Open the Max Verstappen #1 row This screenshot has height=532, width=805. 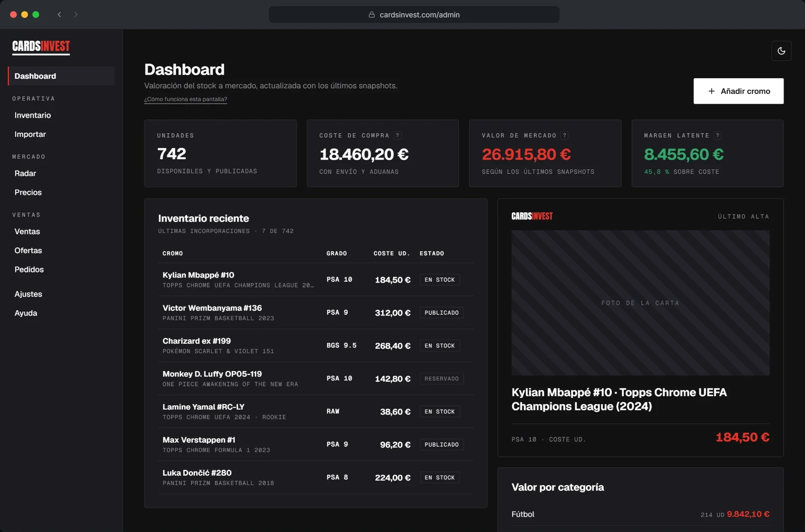pos(316,445)
